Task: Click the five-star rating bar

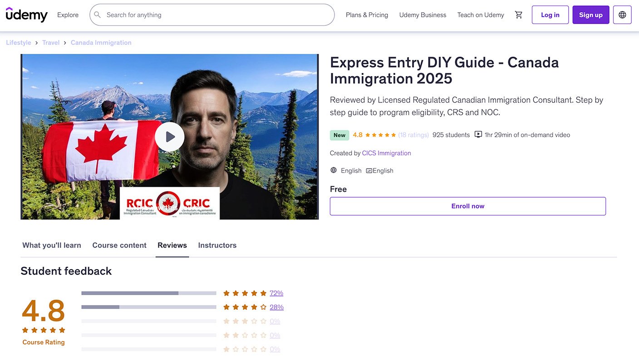Action: click(149, 293)
